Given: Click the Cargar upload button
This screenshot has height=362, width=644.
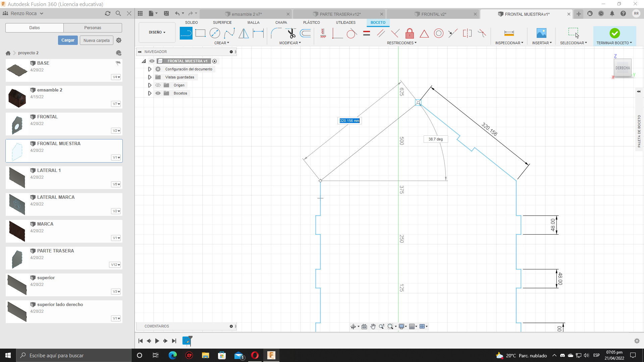Looking at the screenshot, I should 68,40.
